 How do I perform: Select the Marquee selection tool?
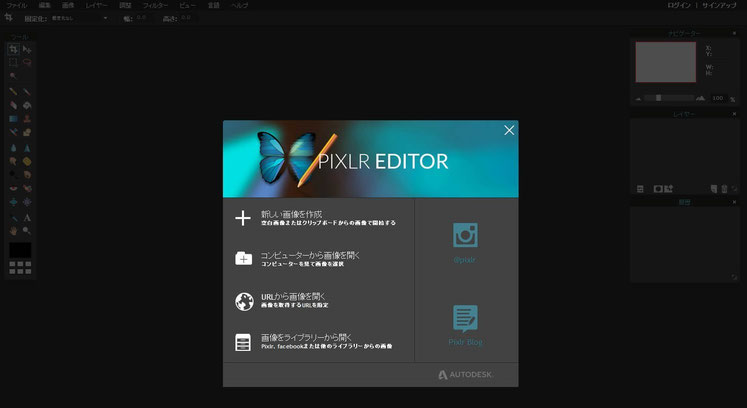[13, 62]
